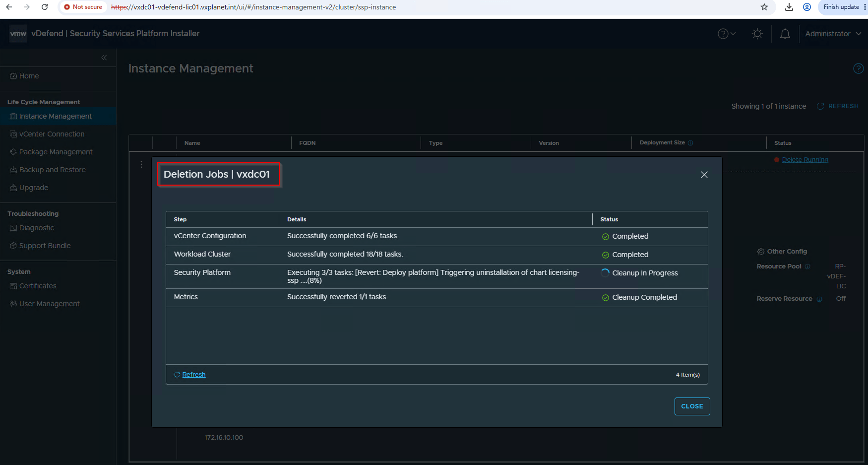Image resolution: width=868 pixels, height=465 pixels.
Task: Click the vmw logo in the header
Action: tap(18, 33)
